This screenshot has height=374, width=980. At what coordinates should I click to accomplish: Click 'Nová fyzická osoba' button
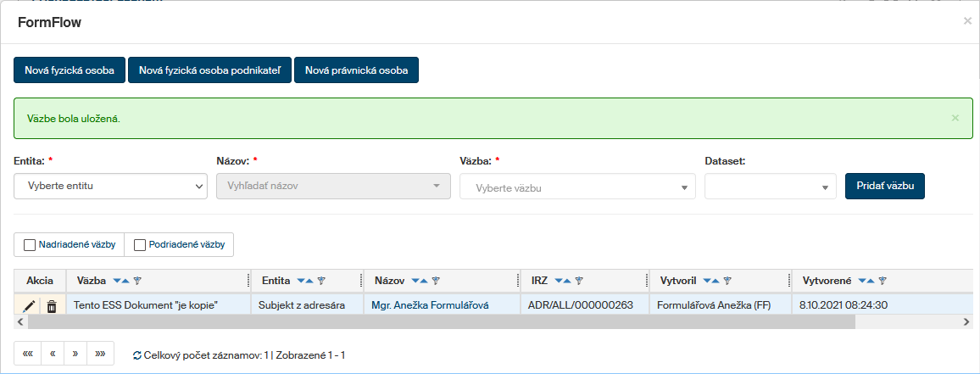click(70, 70)
